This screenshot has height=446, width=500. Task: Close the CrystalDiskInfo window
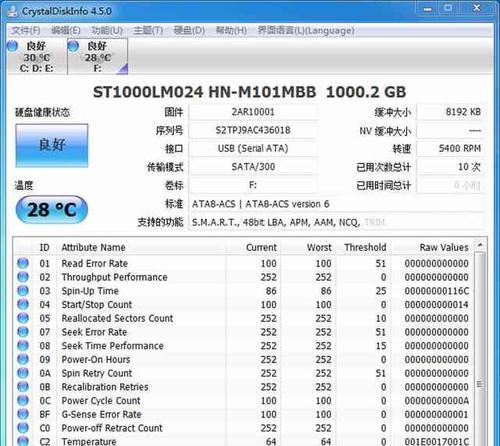pos(477,8)
